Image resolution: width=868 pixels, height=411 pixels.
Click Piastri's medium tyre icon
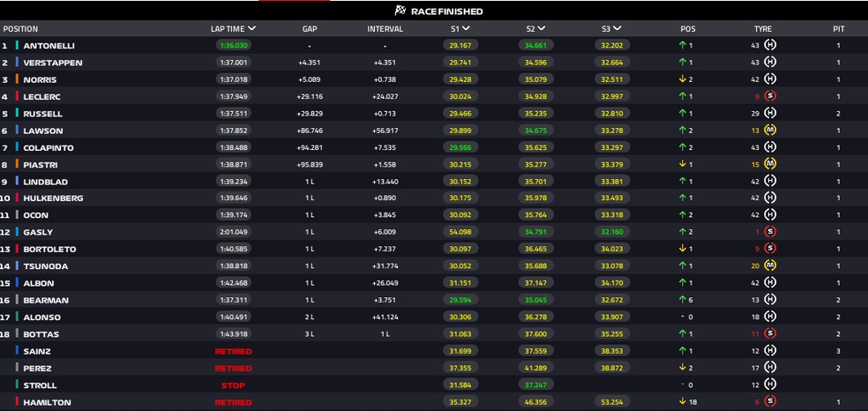[x=769, y=164]
